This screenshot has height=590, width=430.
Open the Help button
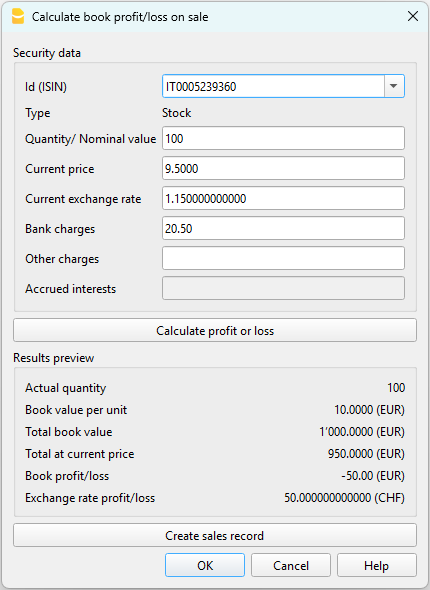(377, 565)
